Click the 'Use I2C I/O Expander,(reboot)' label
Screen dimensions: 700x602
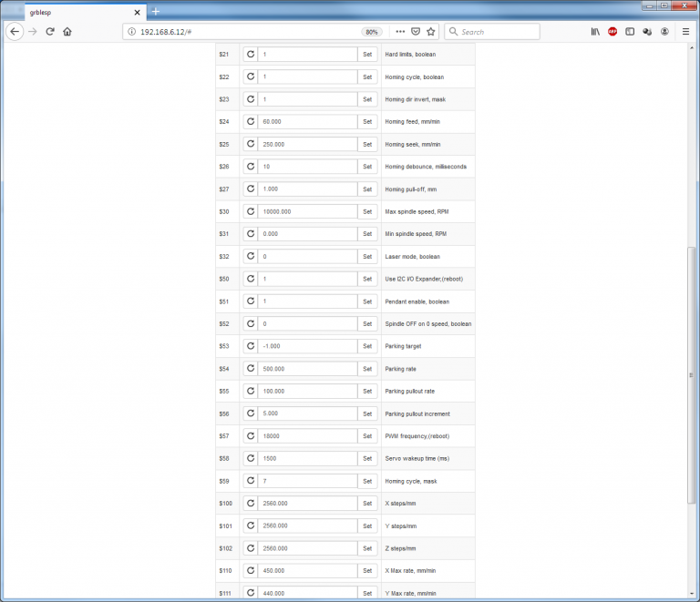pyautogui.click(x=424, y=280)
